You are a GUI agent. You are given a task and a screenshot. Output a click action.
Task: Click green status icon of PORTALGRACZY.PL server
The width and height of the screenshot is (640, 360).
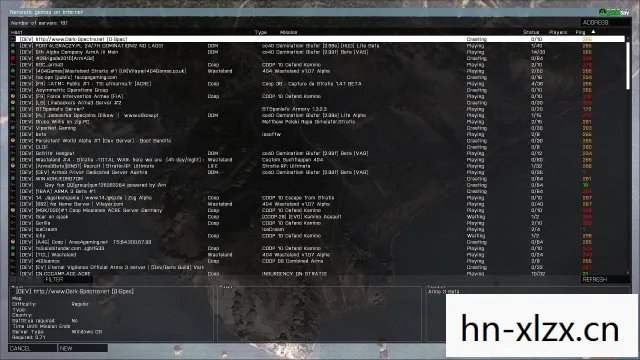[13, 46]
